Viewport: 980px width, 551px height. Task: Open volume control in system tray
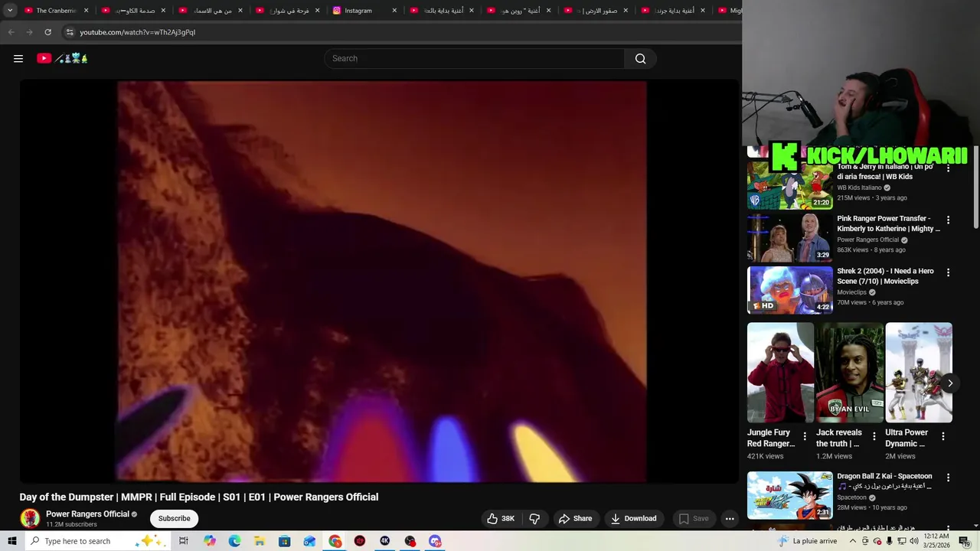(x=913, y=541)
